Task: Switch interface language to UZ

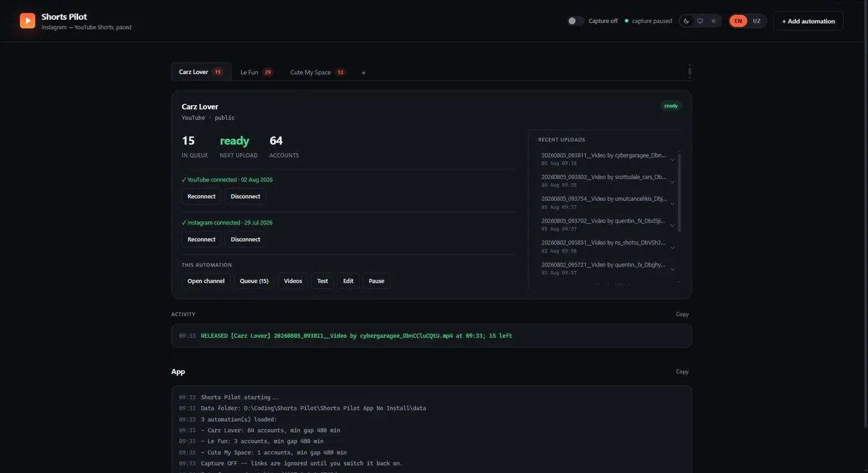Action: [x=756, y=21]
